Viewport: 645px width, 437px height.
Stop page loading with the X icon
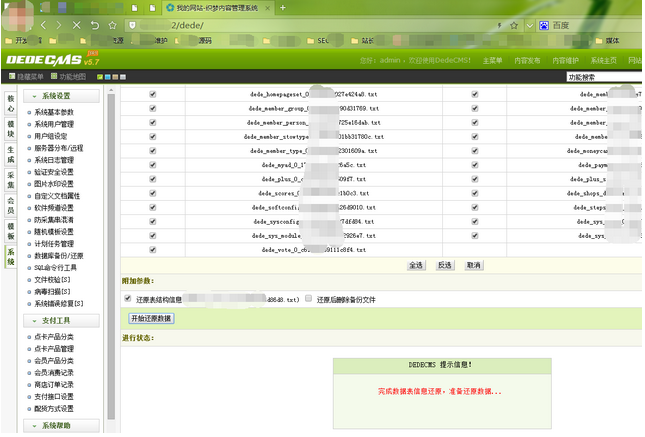77,24
